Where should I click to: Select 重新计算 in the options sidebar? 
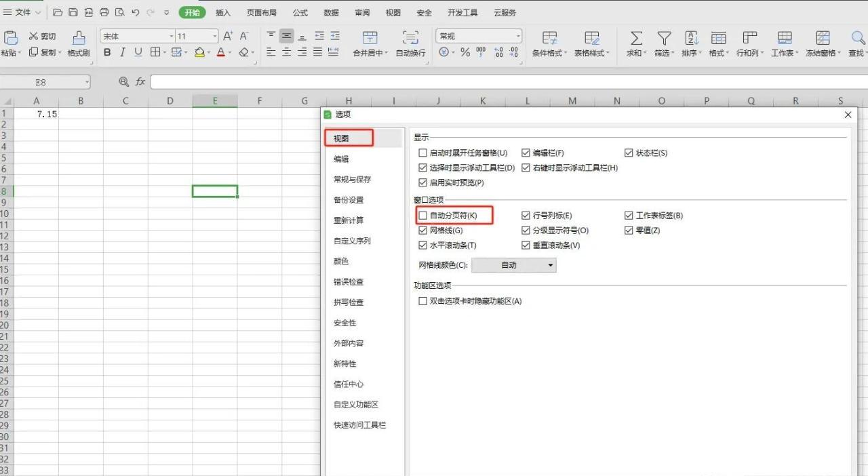coord(349,220)
